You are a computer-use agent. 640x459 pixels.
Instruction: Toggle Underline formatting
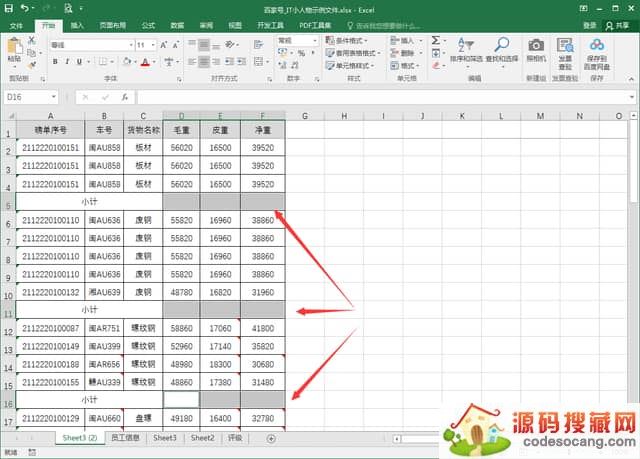click(81, 61)
